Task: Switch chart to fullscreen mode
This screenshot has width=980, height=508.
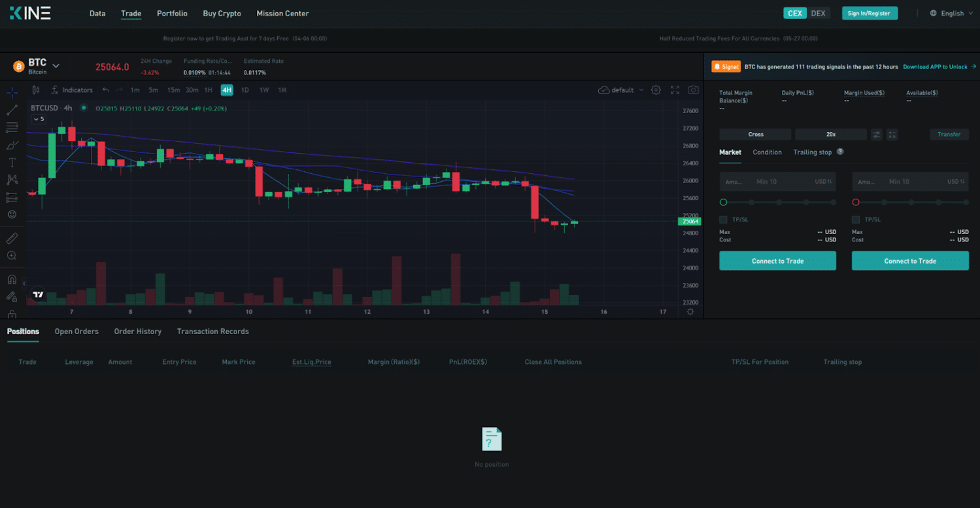Action: [x=675, y=90]
